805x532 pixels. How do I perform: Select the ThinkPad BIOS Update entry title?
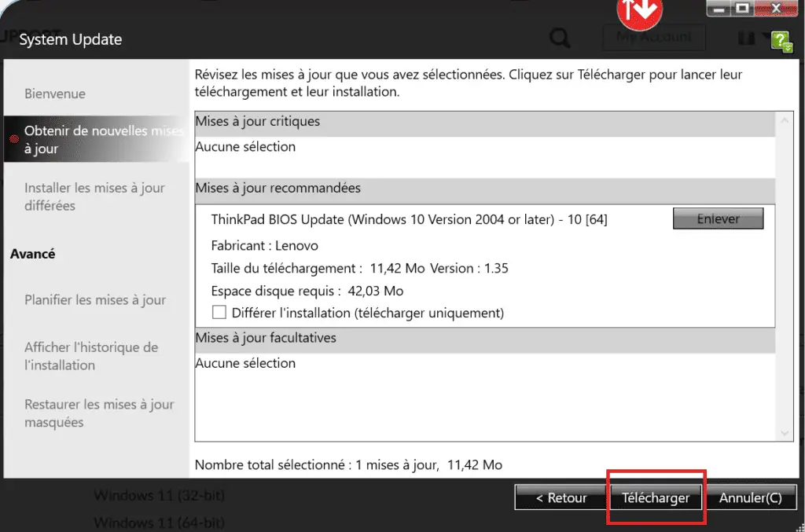click(409, 219)
